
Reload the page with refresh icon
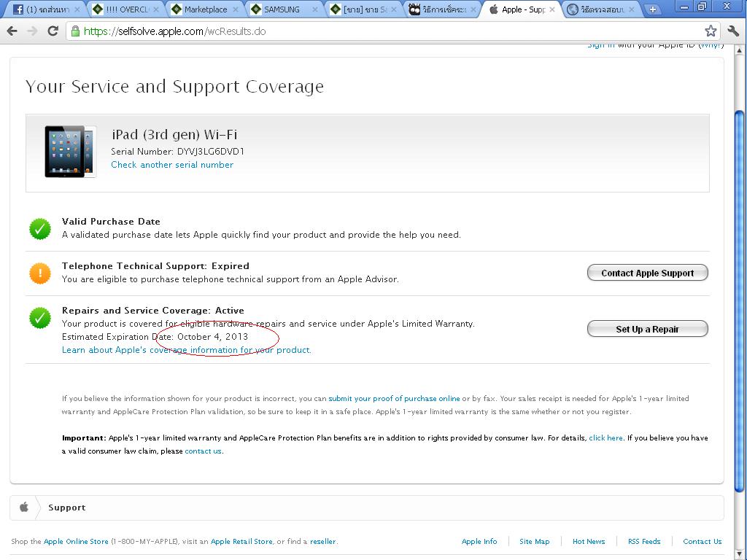pyautogui.click(x=53, y=31)
